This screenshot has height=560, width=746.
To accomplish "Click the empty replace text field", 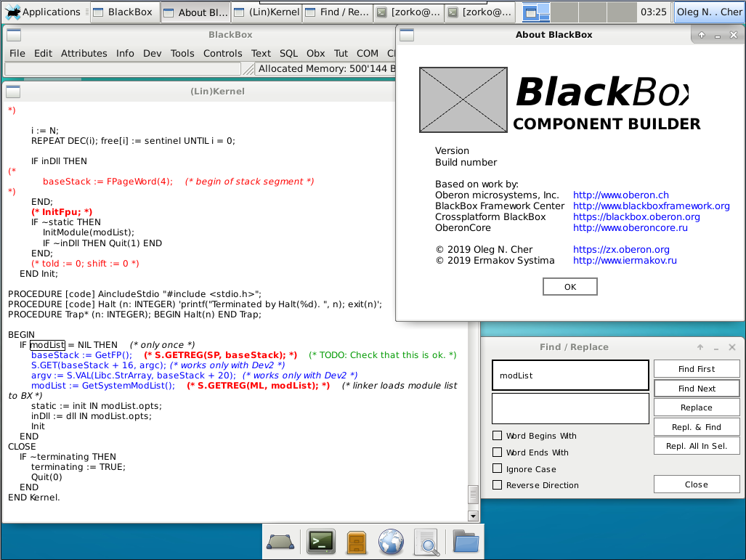I will 570,408.
